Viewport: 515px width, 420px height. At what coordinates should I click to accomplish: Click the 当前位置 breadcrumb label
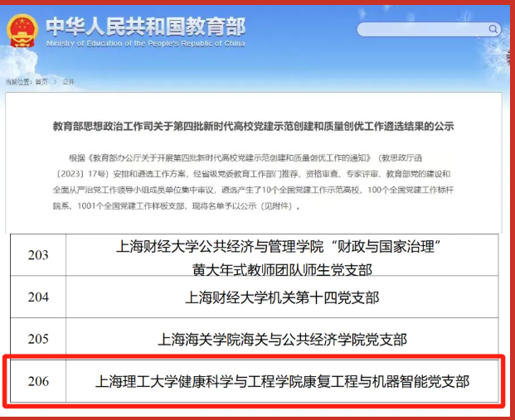[17, 82]
